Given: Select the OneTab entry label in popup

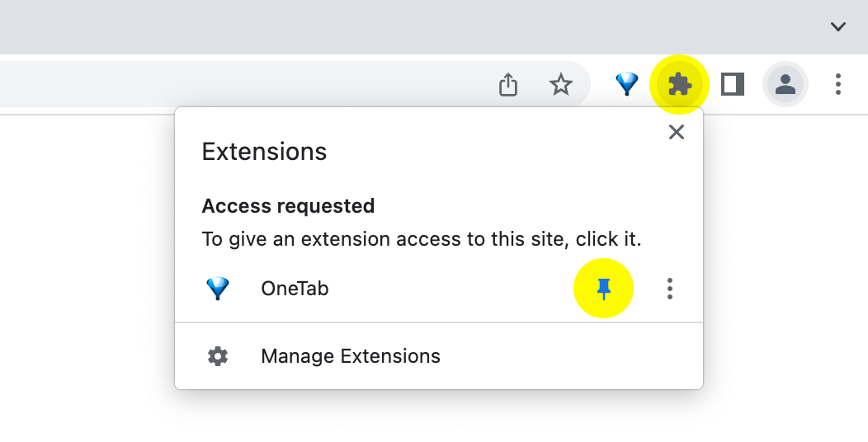Looking at the screenshot, I should click(x=295, y=288).
